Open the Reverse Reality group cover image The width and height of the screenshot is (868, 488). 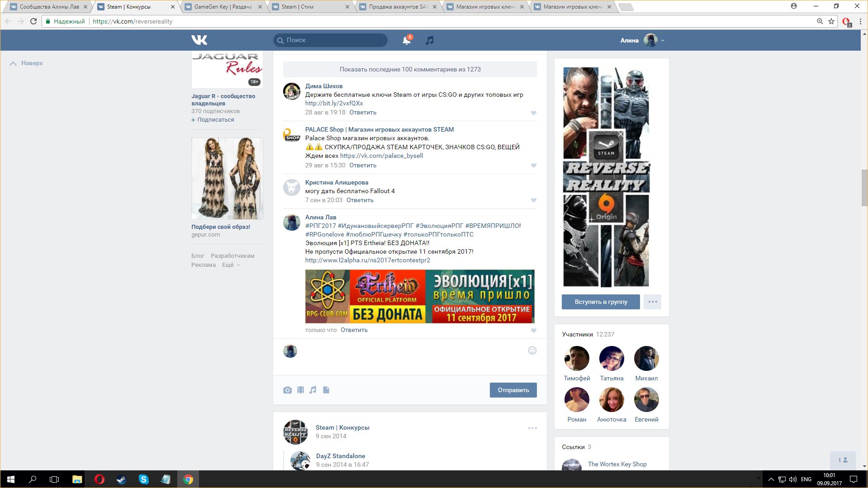[x=606, y=177]
